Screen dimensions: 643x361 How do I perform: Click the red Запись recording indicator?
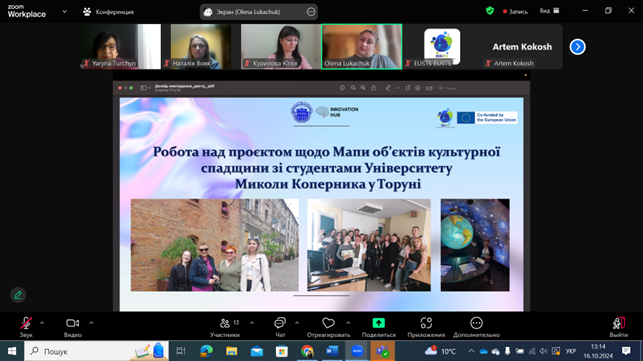[x=515, y=11]
